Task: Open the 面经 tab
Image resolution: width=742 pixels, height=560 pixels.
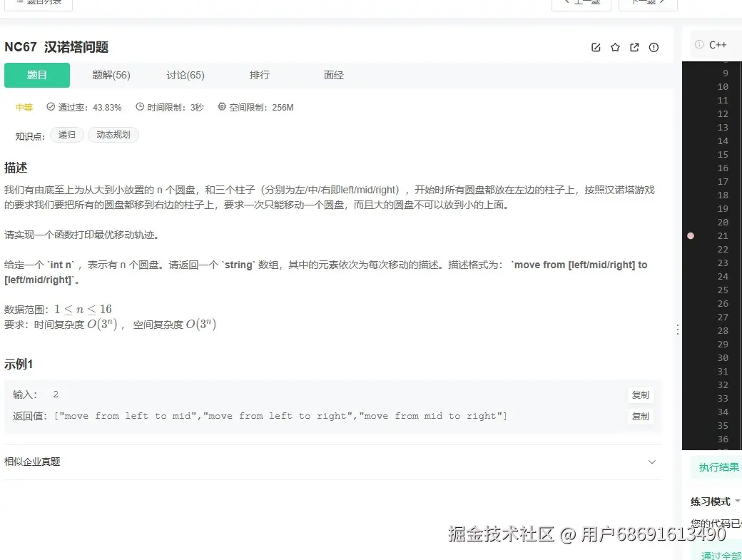Action: (x=332, y=75)
